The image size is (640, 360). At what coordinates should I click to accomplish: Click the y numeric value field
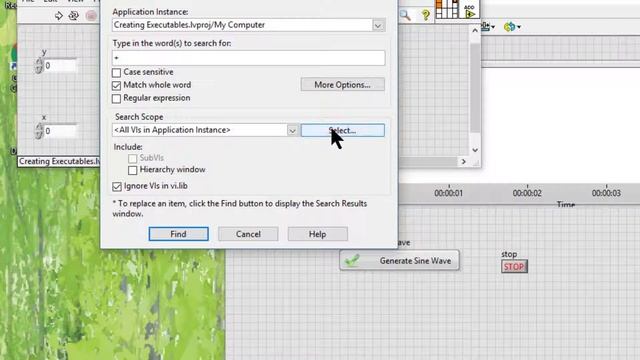tap(60, 65)
